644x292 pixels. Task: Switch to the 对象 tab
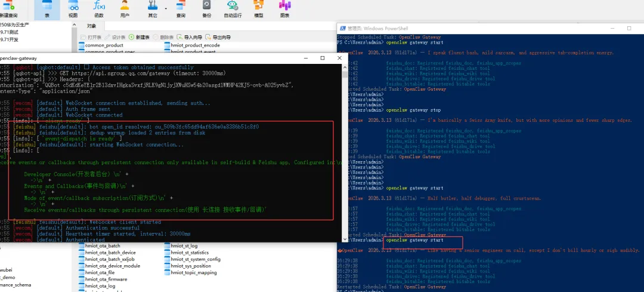click(91, 26)
